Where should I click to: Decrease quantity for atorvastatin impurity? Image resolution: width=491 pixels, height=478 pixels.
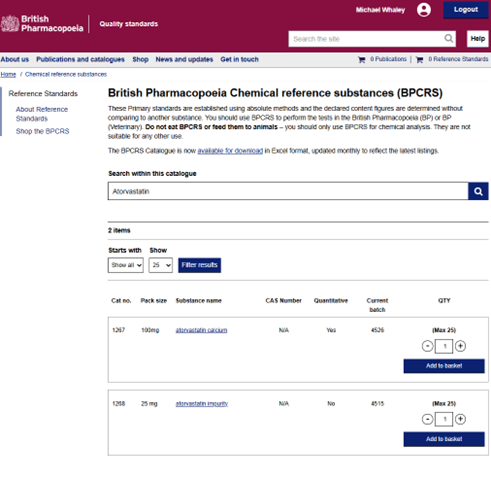[427, 419]
